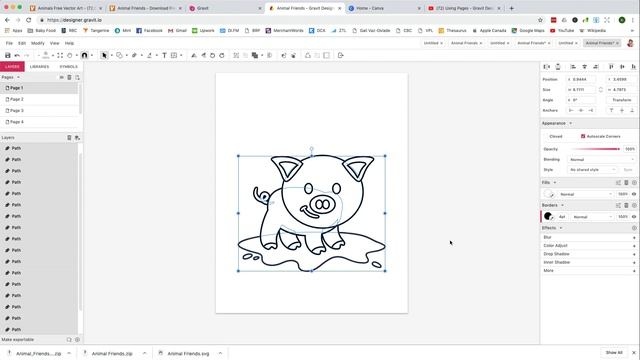This screenshot has height=360, width=640.
Task: Click the Undo arrow icon
Action: (17, 55)
